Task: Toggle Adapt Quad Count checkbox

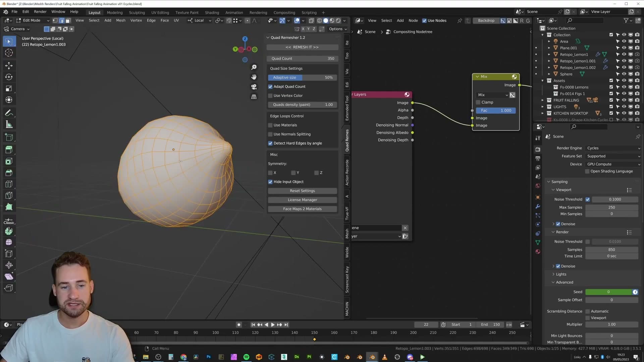Action: click(270, 86)
